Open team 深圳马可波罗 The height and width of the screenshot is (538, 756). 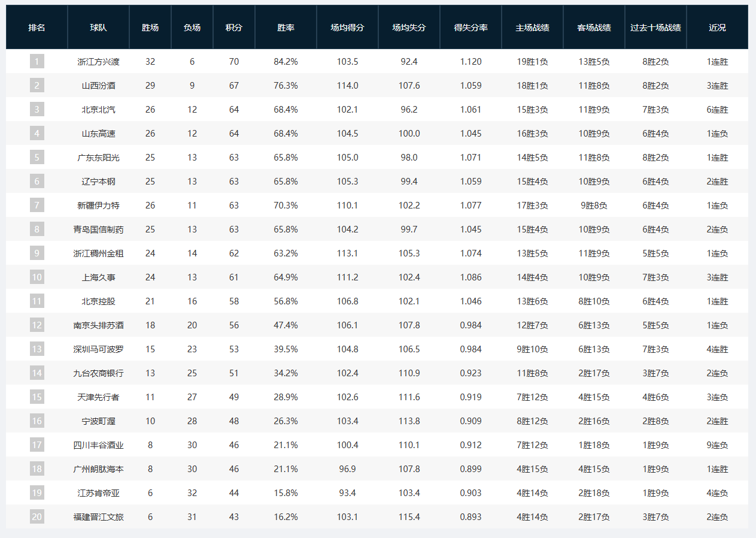pos(98,349)
